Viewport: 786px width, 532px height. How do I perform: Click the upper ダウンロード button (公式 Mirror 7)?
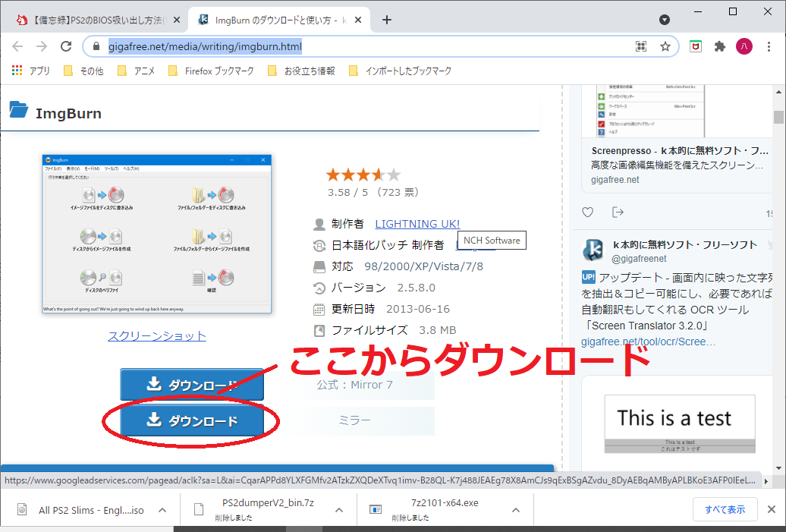[x=191, y=385]
